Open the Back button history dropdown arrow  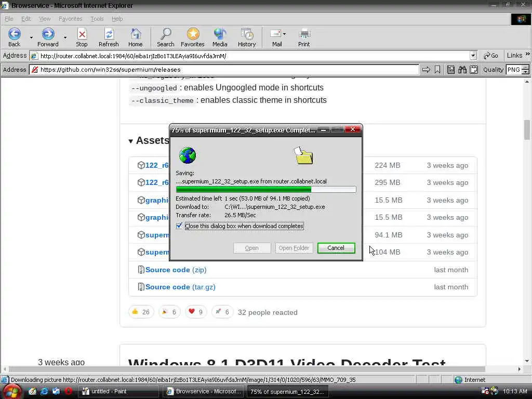click(31, 37)
